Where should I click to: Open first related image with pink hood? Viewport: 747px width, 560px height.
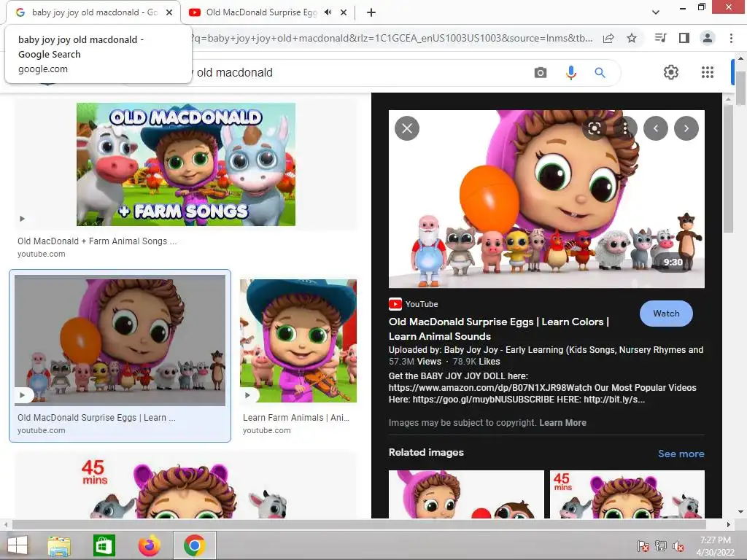tap(466, 494)
